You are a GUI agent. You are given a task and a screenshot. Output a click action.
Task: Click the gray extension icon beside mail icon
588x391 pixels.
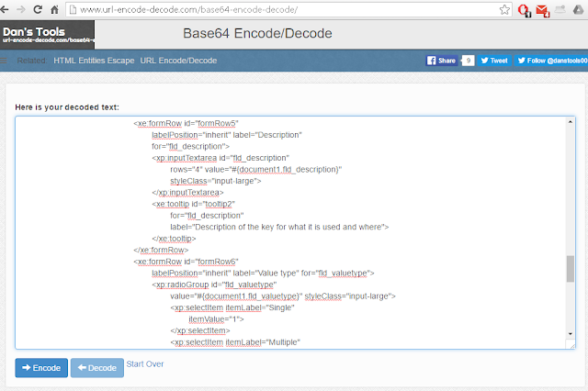(x=560, y=10)
